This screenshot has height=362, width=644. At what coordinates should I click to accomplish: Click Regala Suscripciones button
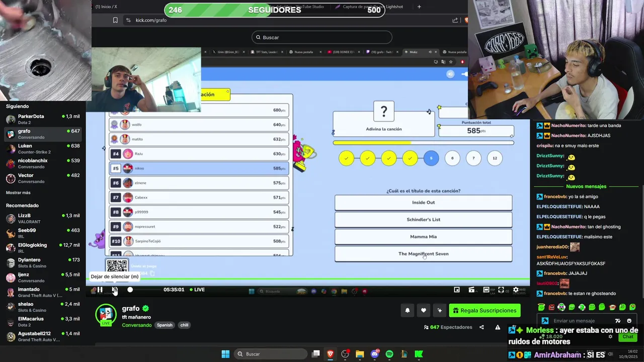(485, 311)
